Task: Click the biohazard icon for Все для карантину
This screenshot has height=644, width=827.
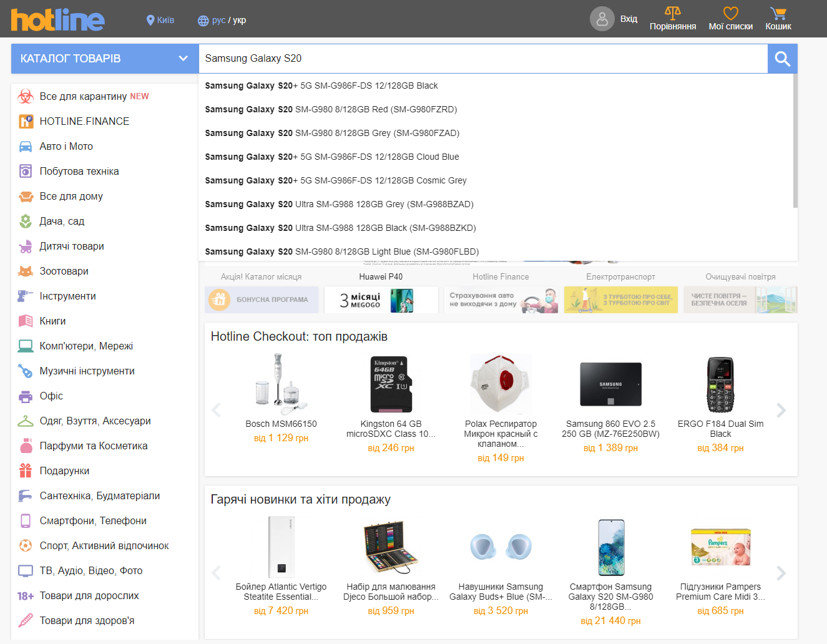Action: pos(26,96)
